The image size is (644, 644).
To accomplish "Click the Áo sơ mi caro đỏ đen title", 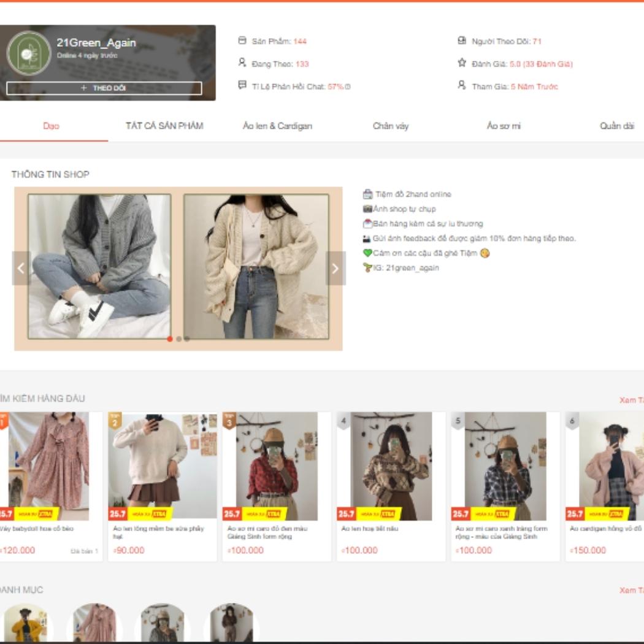I will 267,532.
